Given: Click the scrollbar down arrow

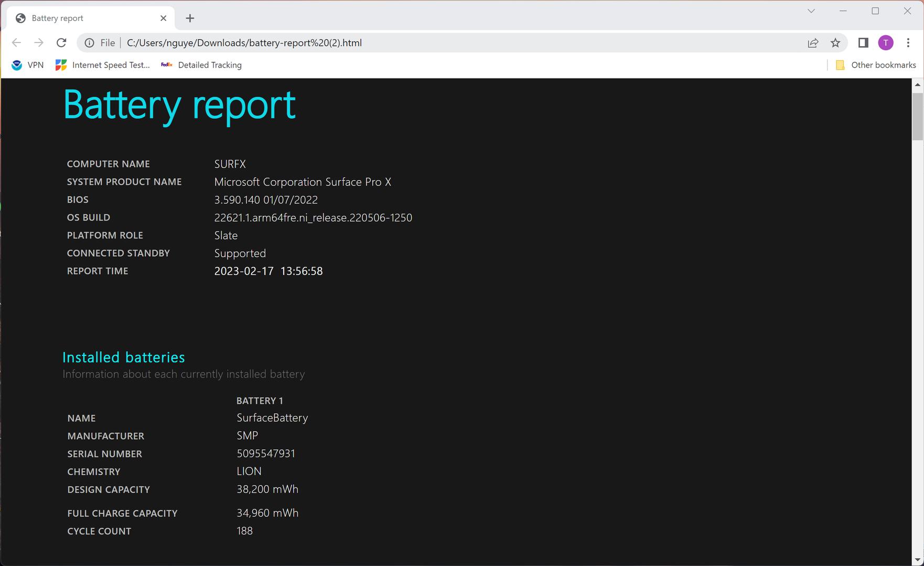Looking at the screenshot, I should click(x=917, y=560).
